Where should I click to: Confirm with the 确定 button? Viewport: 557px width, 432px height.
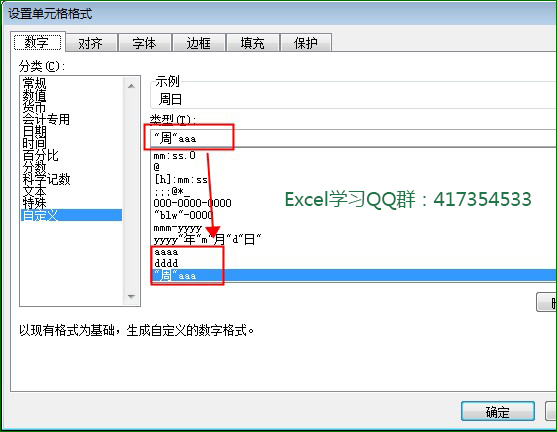[498, 412]
